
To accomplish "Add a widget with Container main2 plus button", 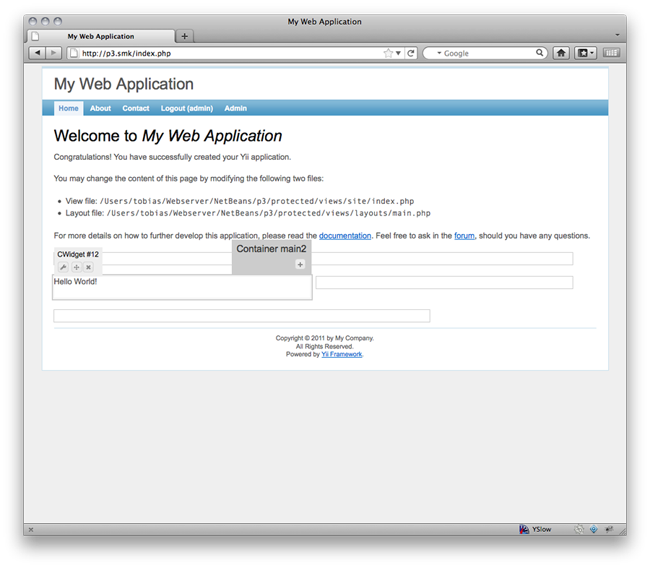I will (300, 264).
